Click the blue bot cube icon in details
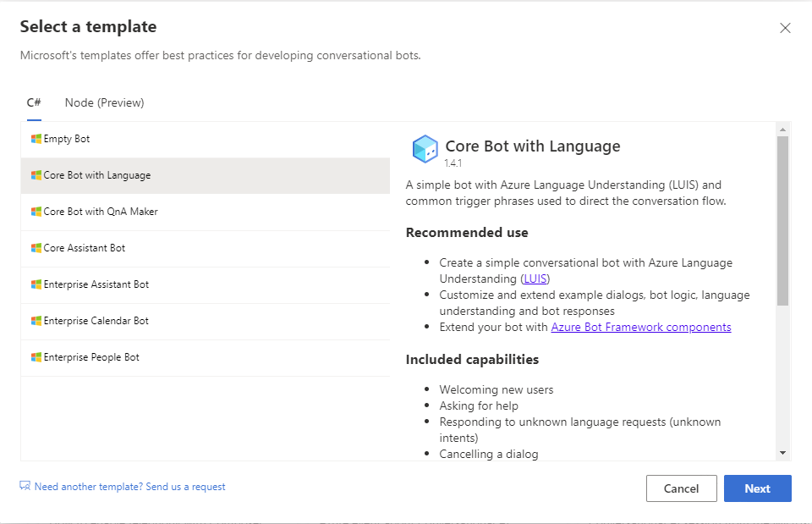Viewport: 812px width, 524px height. point(425,149)
